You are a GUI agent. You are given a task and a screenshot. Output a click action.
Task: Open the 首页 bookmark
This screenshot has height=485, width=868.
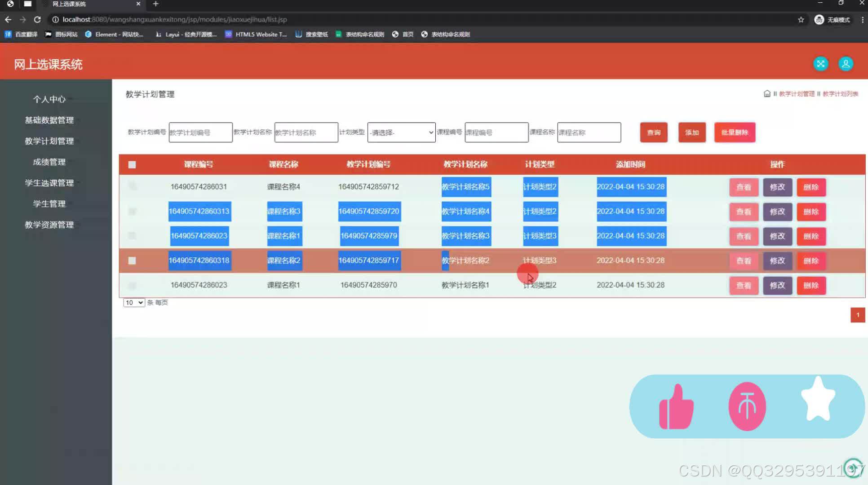[403, 34]
